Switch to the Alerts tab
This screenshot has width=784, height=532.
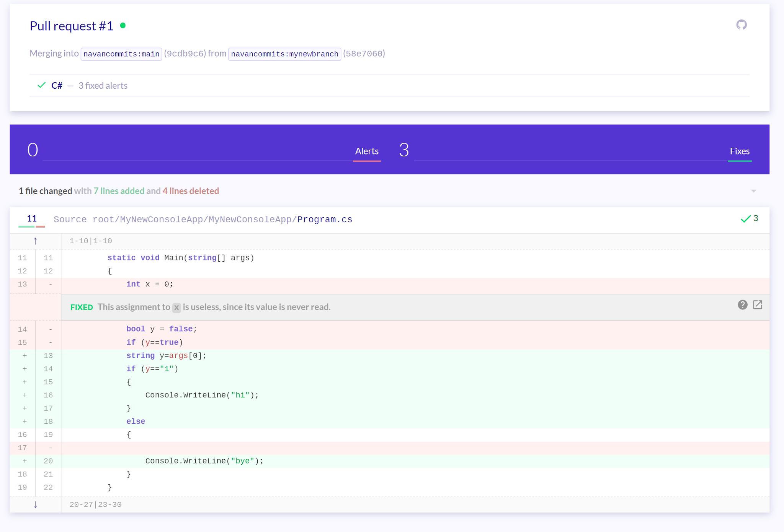[x=366, y=151]
